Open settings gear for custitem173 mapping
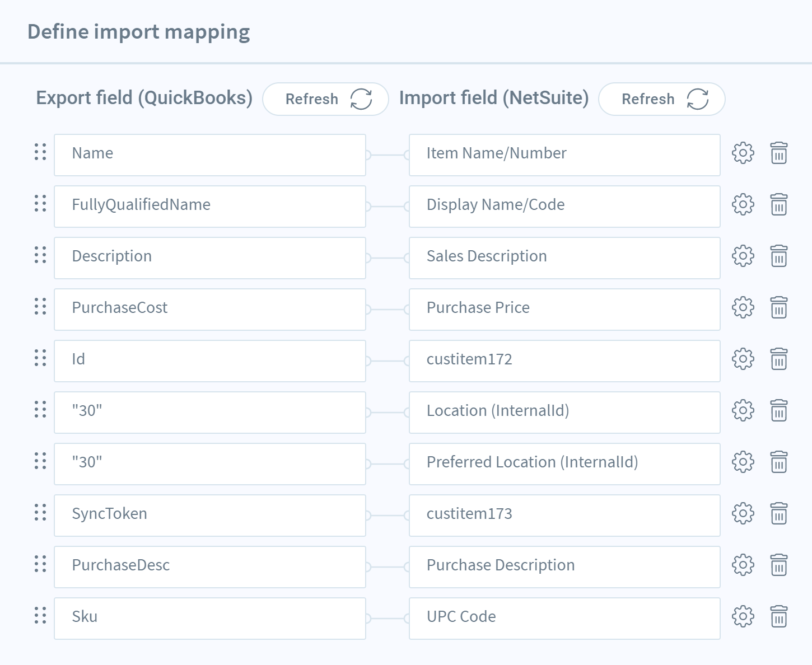 743,513
